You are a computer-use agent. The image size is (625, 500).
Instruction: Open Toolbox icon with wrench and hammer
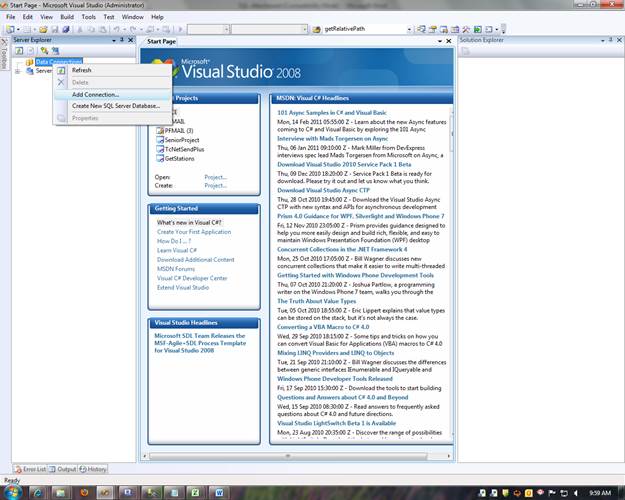(x=466, y=29)
